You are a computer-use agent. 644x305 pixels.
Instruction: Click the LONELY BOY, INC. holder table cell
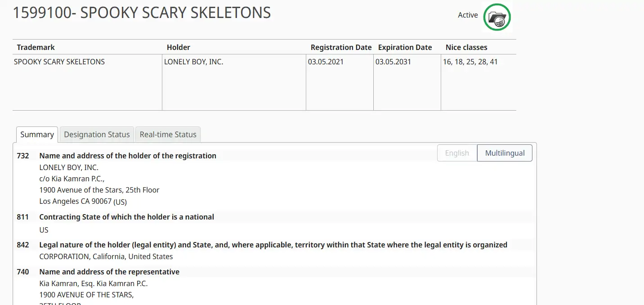pyautogui.click(x=193, y=62)
